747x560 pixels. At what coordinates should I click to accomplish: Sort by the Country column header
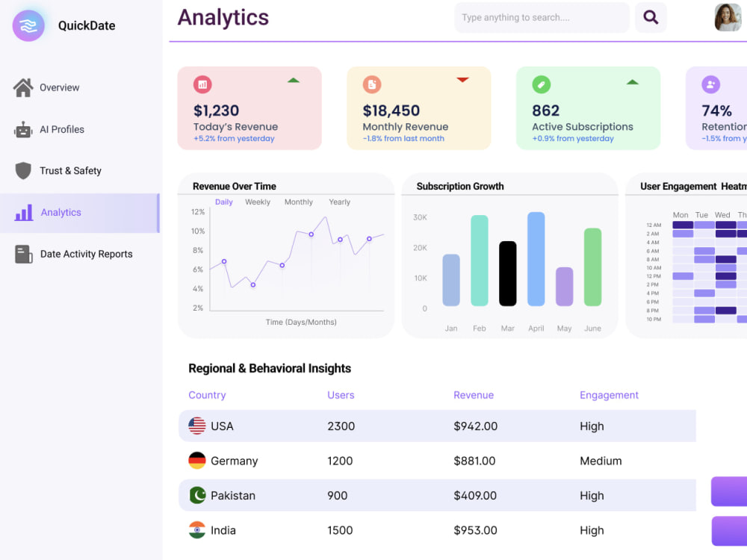[x=207, y=395]
